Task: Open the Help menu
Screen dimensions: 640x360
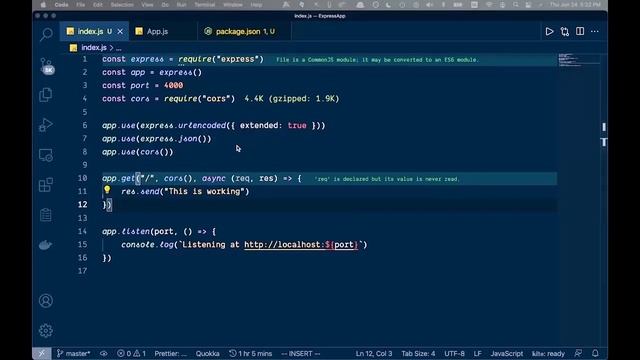Action: click(256, 5)
